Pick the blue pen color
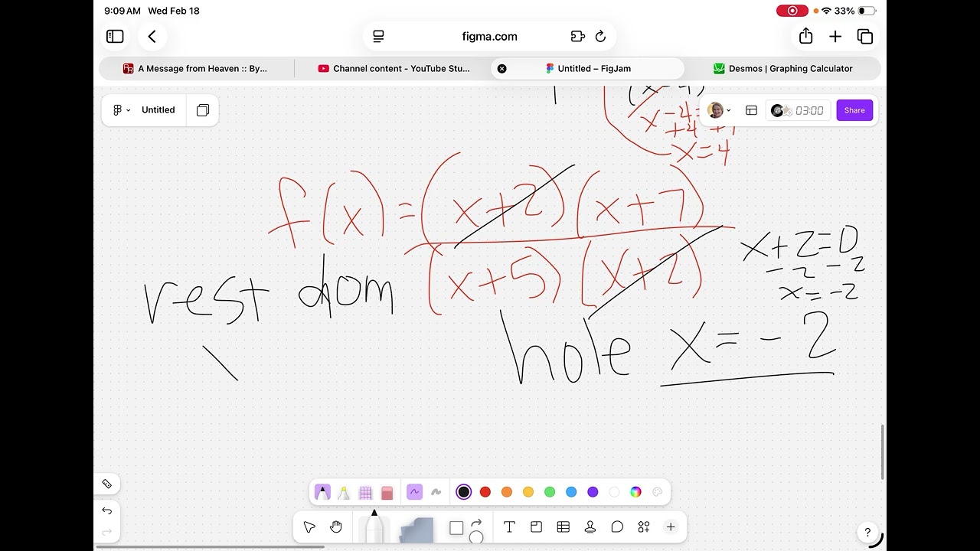The image size is (980, 551). click(x=570, y=492)
